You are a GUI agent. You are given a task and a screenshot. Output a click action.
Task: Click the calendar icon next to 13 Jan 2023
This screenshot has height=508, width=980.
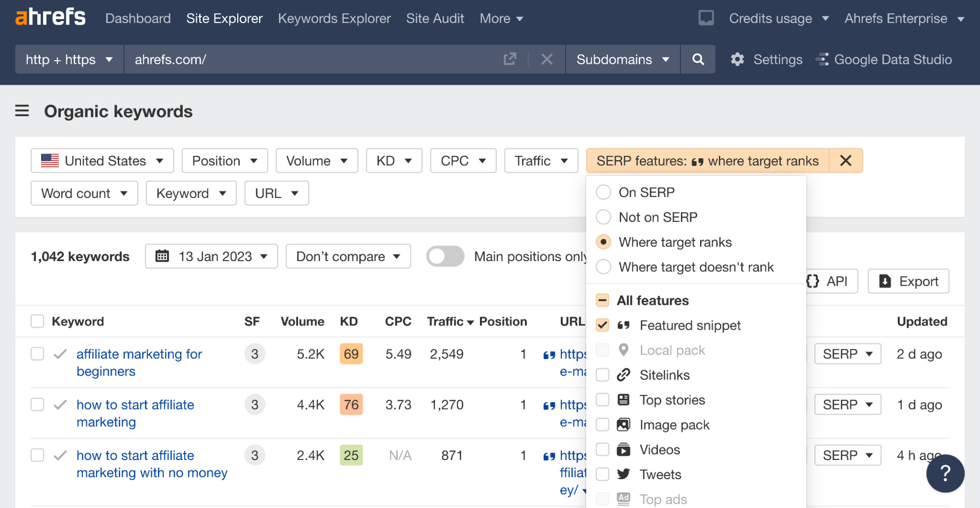point(162,256)
